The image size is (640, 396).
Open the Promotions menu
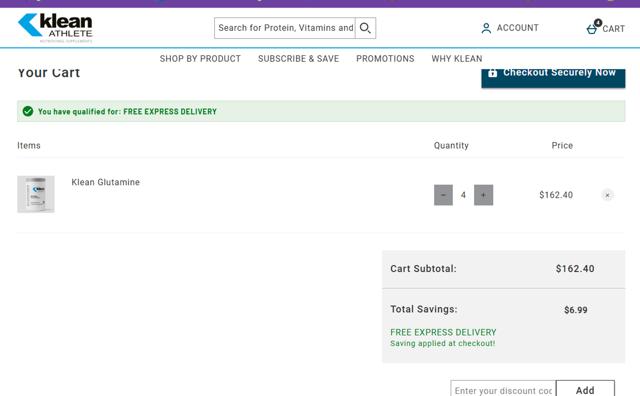(x=385, y=59)
